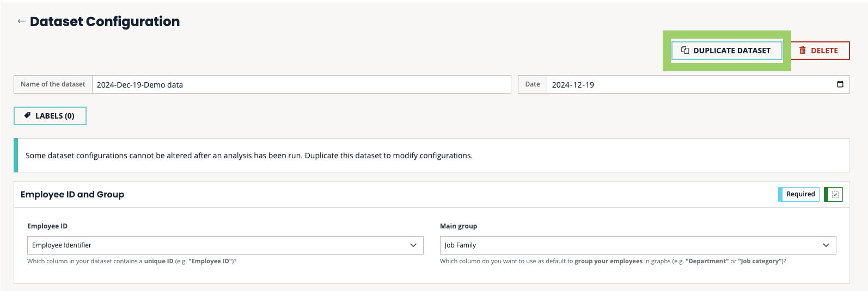The height and width of the screenshot is (291, 868).
Task: Click the copy icon on Duplicate Dataset
Action: pyautogui.click(x=685, y=50)
